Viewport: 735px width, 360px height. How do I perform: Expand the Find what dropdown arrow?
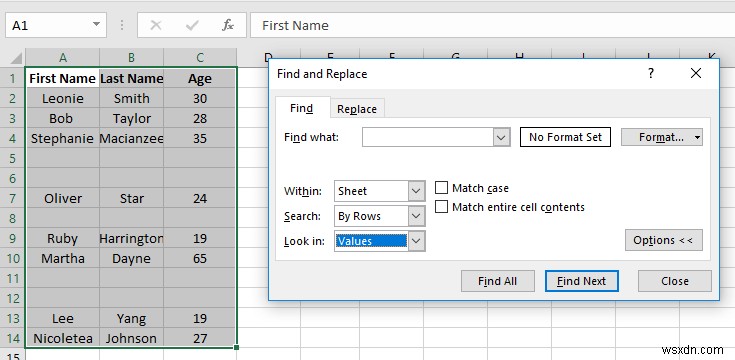click(501, 137)
